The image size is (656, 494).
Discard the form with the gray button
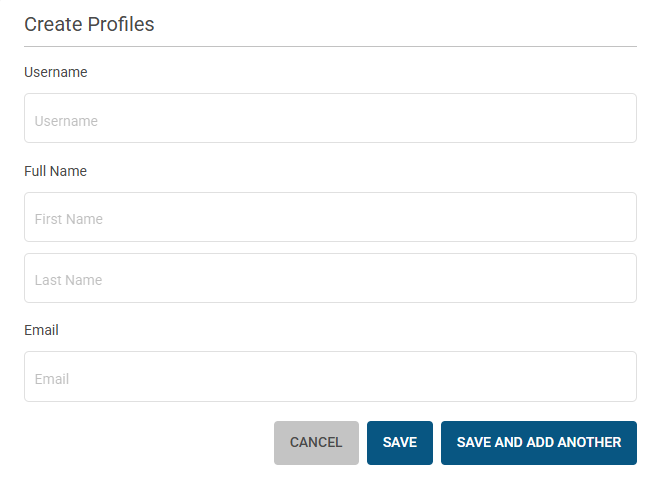coord(316,443)
